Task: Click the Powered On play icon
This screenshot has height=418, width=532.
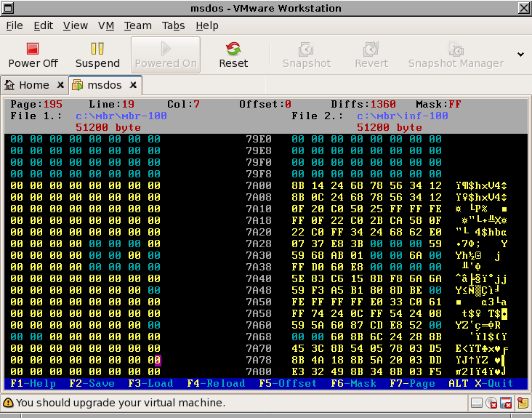Action: (166, 49)
